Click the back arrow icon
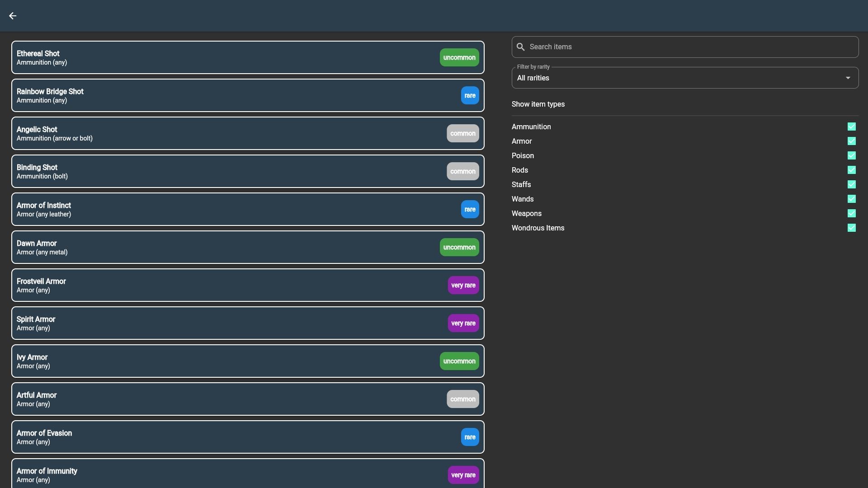 coord(13,16)
